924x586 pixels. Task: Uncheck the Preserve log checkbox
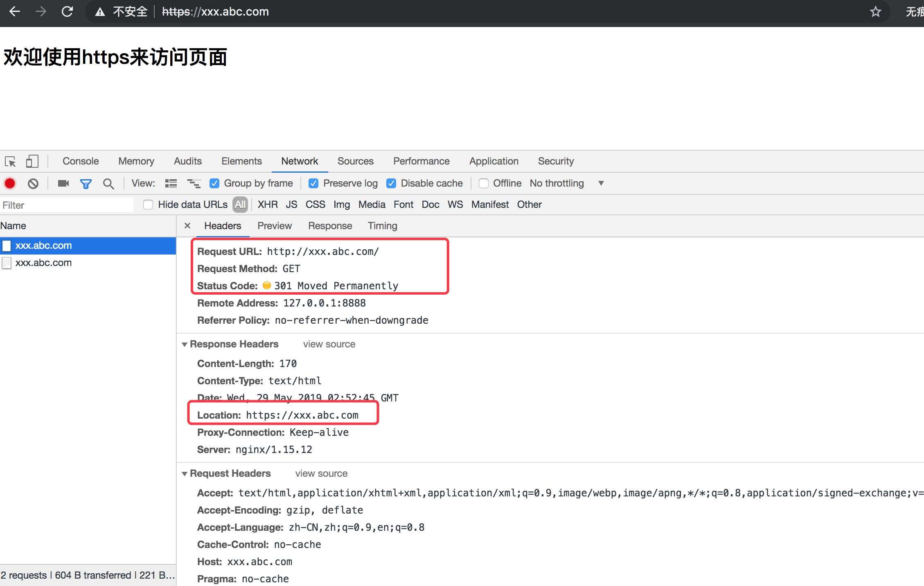pyautogui.click(x=313, y=183)
